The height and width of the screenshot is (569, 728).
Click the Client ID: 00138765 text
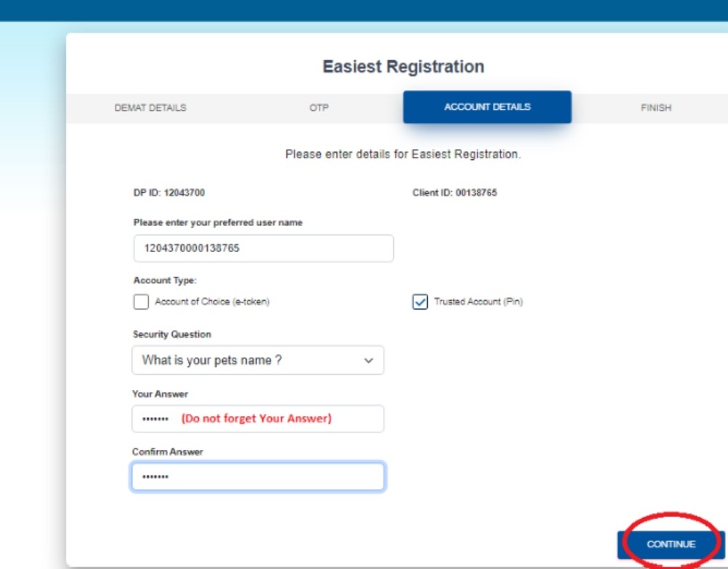[455, 193]
